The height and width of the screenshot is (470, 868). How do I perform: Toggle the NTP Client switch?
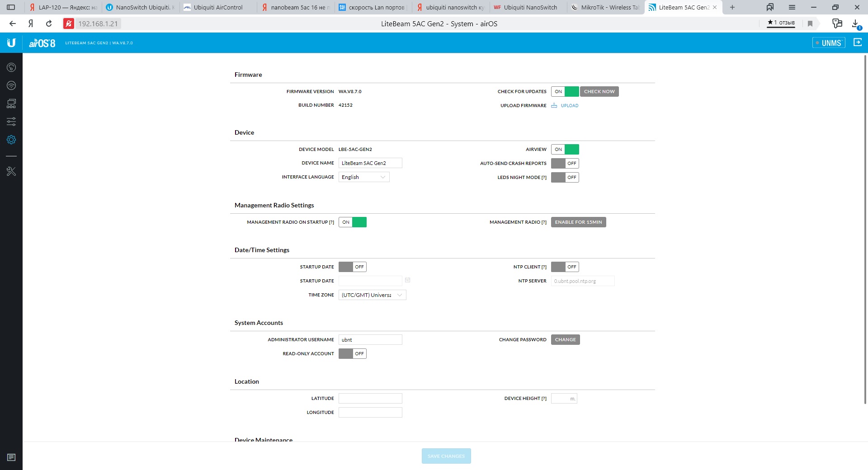point(565,267)
